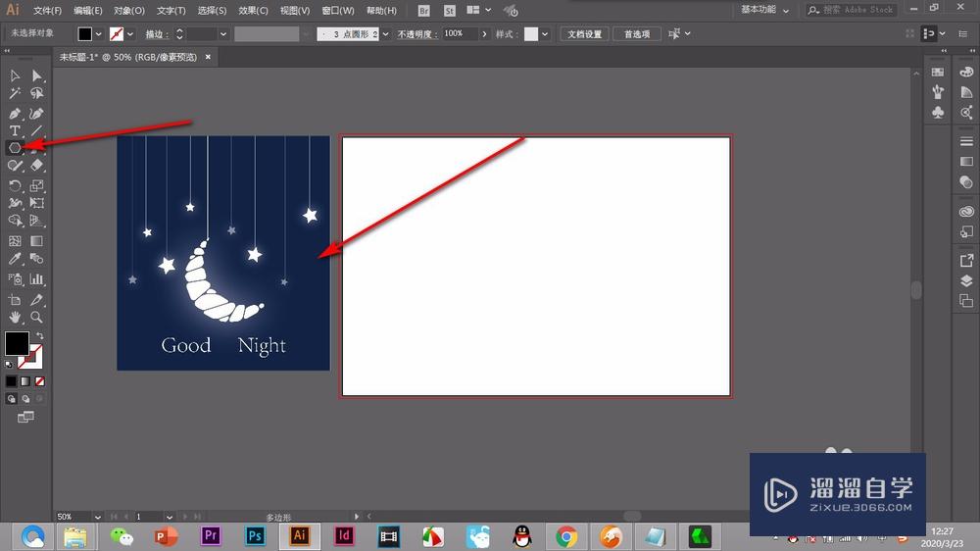Viewport: 980px width, 551px height.
Task: Select the Mesh tool
Action: coord(15,241)
